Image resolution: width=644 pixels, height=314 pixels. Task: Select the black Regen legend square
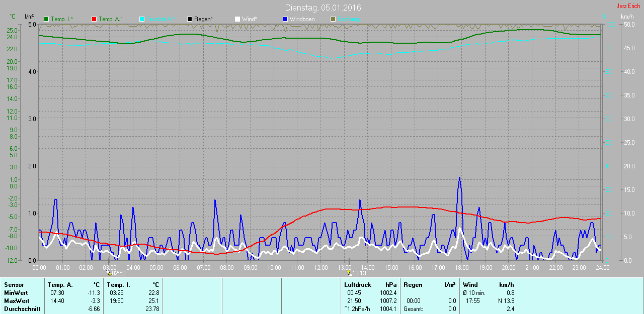(x=190, y=19)
